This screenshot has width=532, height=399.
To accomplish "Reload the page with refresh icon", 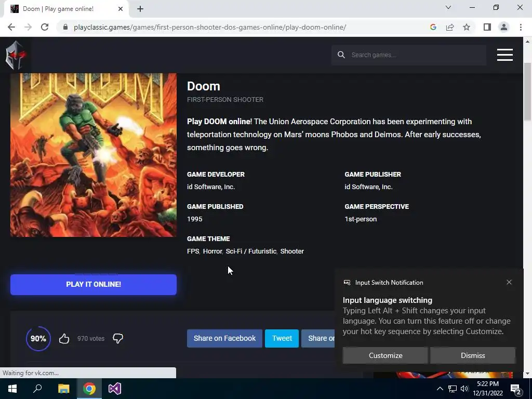I will point(45,27).
